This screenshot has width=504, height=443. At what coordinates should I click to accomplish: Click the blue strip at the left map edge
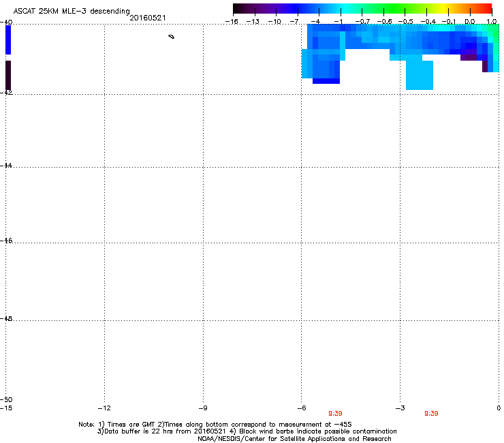[8, 40]
